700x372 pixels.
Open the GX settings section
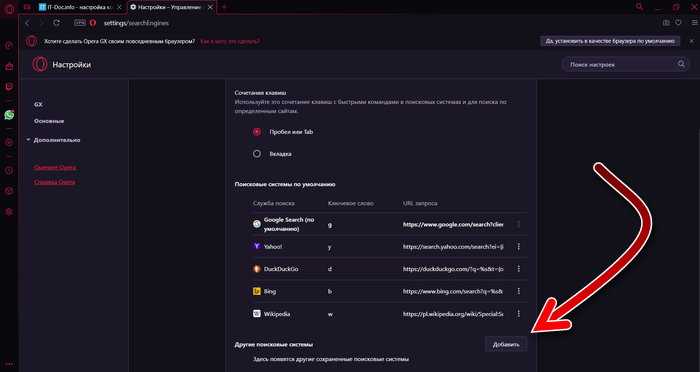click(38, 104)
